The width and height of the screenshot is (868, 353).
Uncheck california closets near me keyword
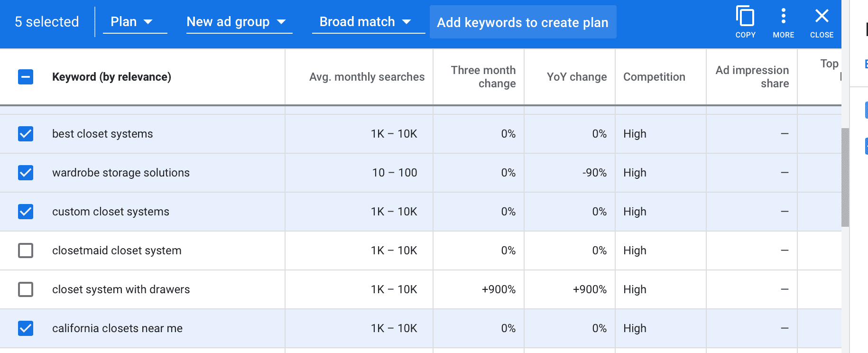[26, 328]
